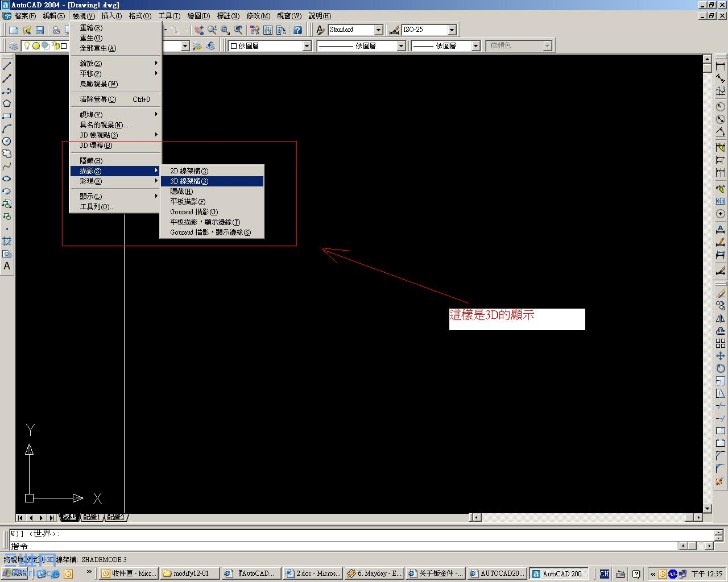The image size is (728, 582).
Task: Open the Properties palette icon
Action: pos(255,30)
